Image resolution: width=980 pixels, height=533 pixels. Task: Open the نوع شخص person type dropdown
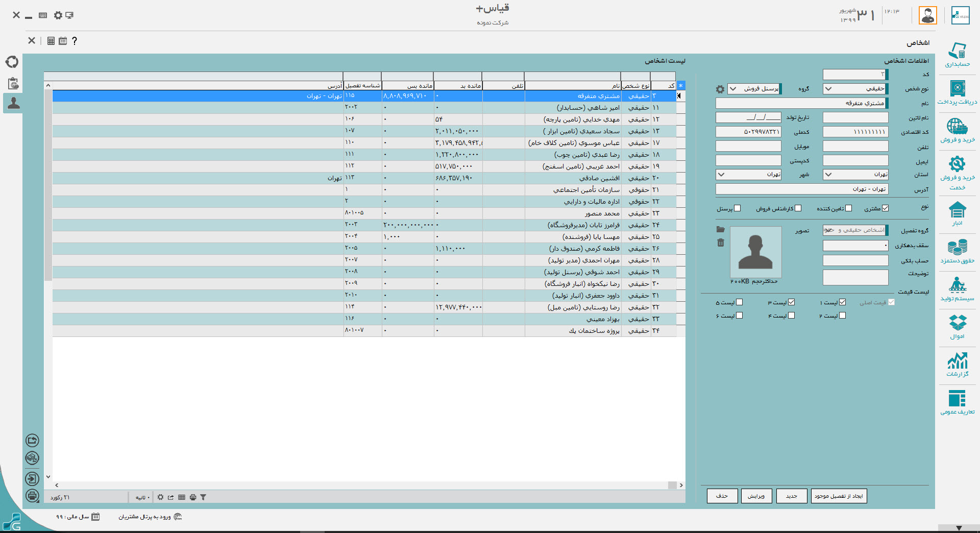[x=855, y=89]
